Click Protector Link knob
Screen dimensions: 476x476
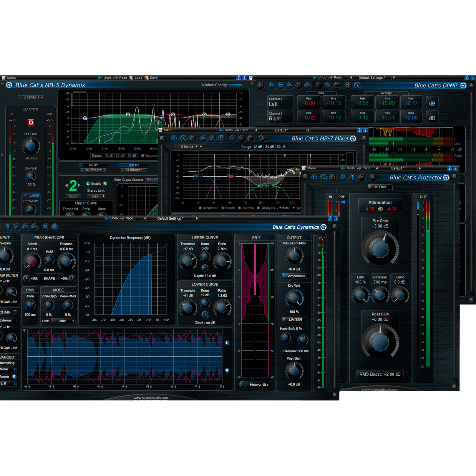tap(360, 295)
